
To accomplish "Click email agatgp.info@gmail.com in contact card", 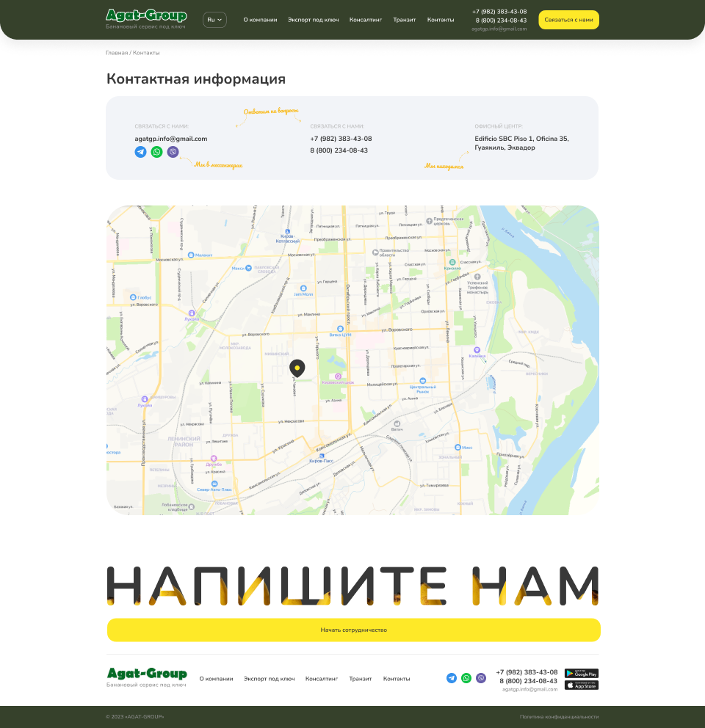I will [x=171, y=139].
